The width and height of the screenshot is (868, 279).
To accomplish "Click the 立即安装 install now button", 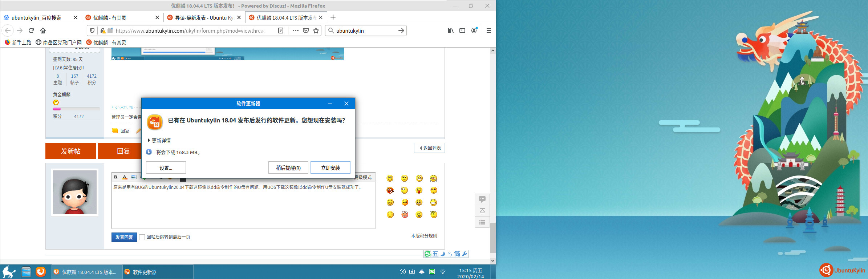I will pyautogui.click(x=330, y=168).
